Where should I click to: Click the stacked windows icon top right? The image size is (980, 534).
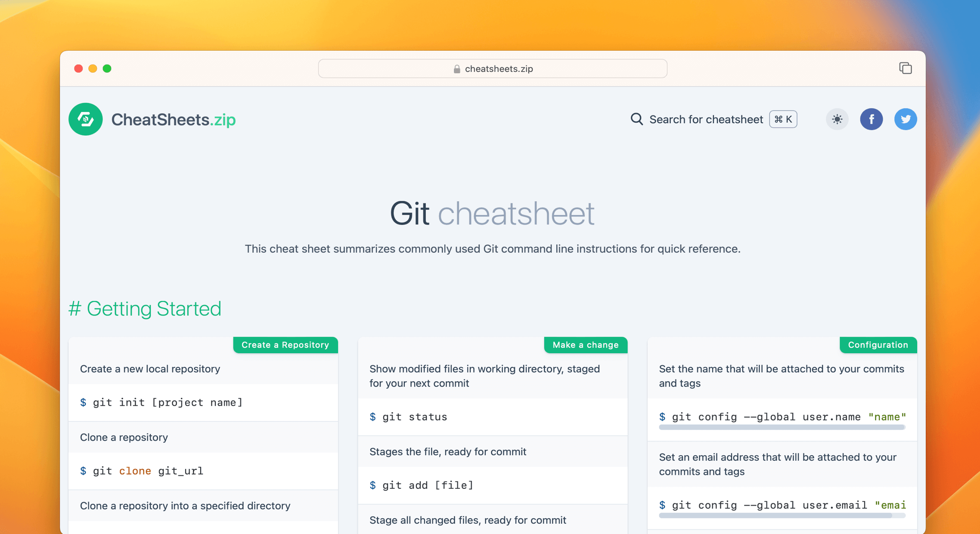(905, 68)
